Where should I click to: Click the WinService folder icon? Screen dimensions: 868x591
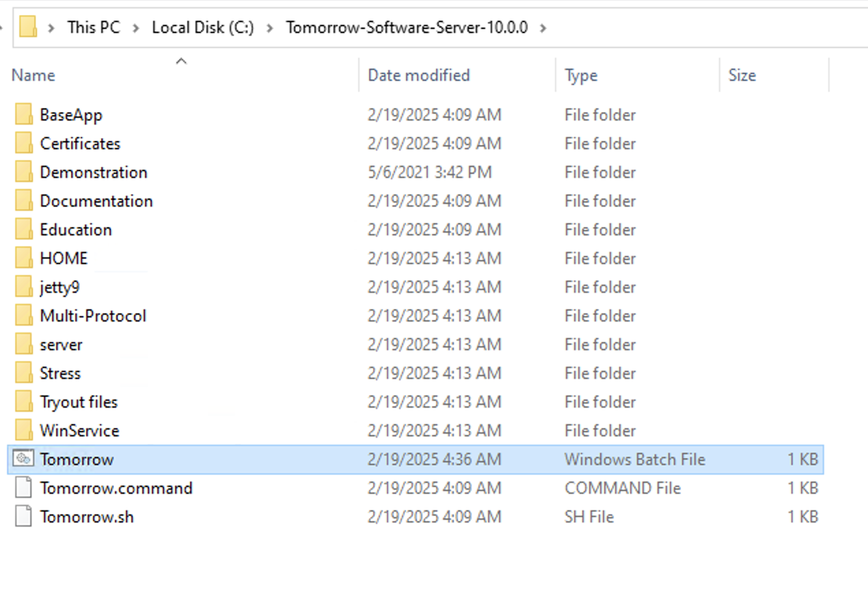[23, 431]
